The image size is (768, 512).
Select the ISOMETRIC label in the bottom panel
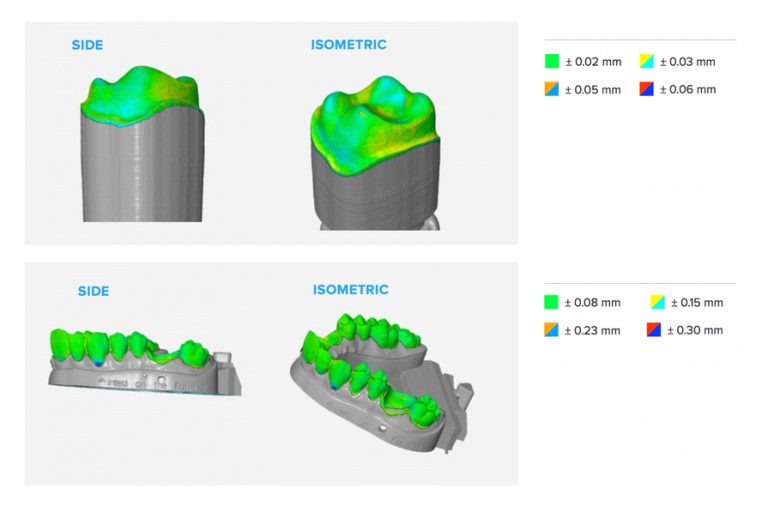pyautogui.click(x=350, y=290)
